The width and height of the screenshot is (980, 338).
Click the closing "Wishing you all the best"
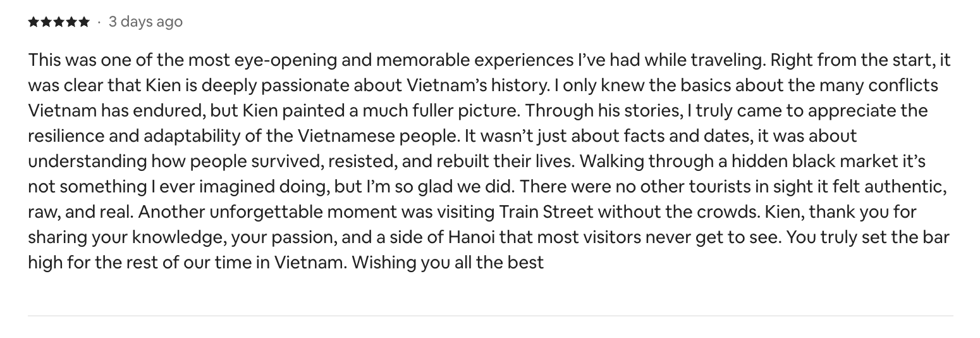point(448,262)
